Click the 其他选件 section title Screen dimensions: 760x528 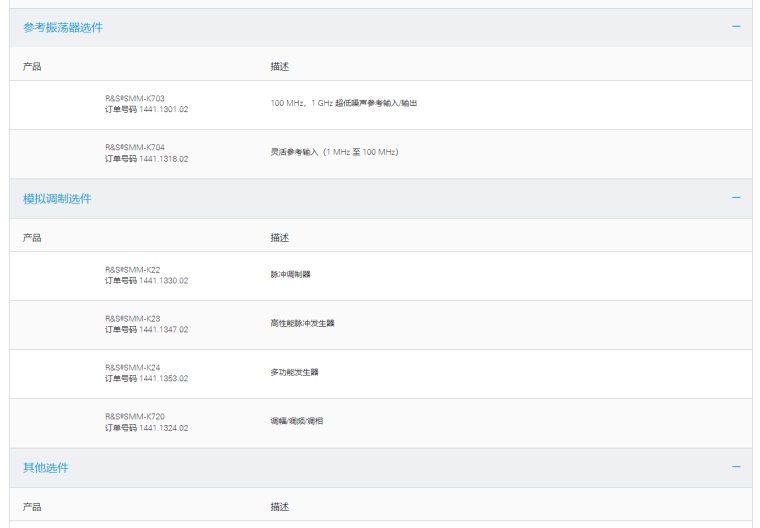[46, 468]
